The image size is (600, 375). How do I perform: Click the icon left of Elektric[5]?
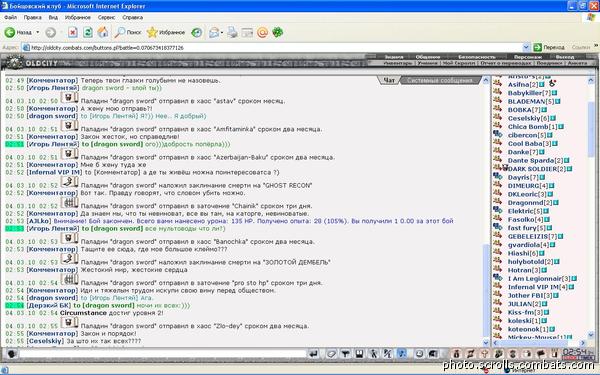pos(497,210)
